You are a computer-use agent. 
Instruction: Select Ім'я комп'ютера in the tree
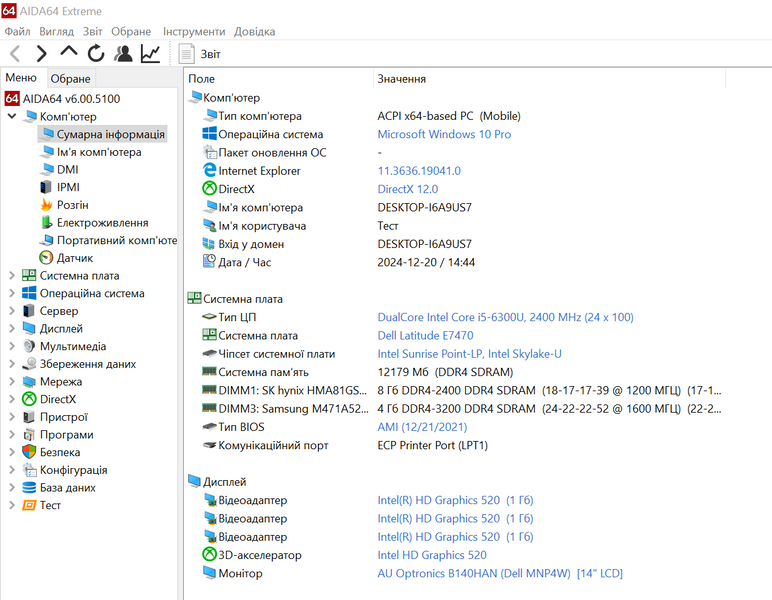91,152
